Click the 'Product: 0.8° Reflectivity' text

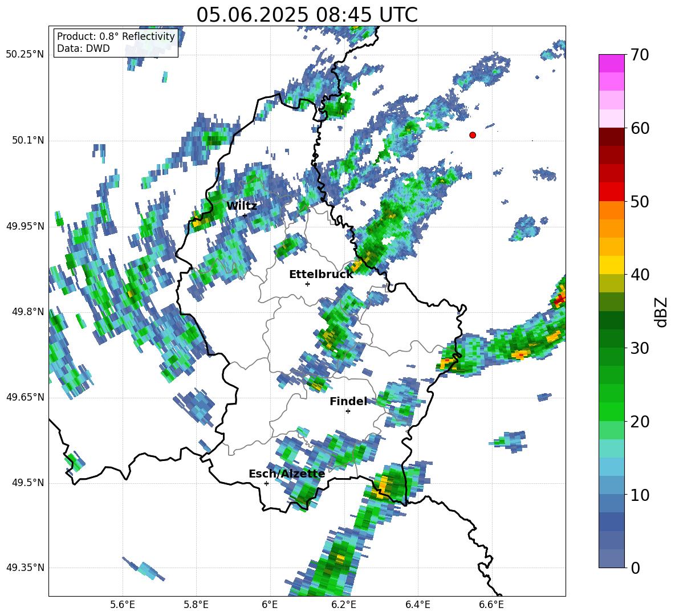click(116, 36)
